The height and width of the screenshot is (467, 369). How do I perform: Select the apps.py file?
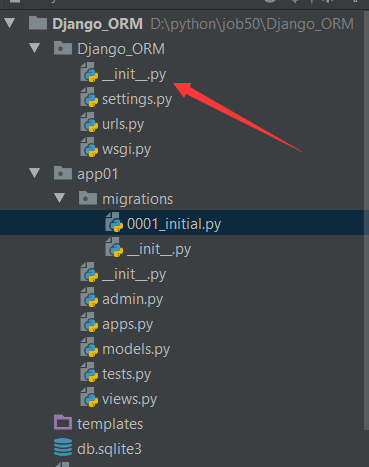coord(128,324)
